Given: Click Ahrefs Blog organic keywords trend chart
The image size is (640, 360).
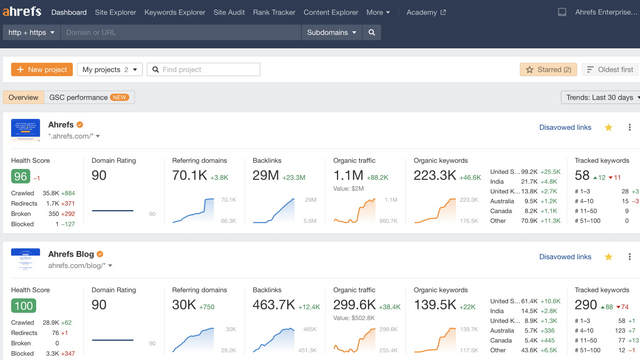Looking at the screenshot, I should 435,340.
